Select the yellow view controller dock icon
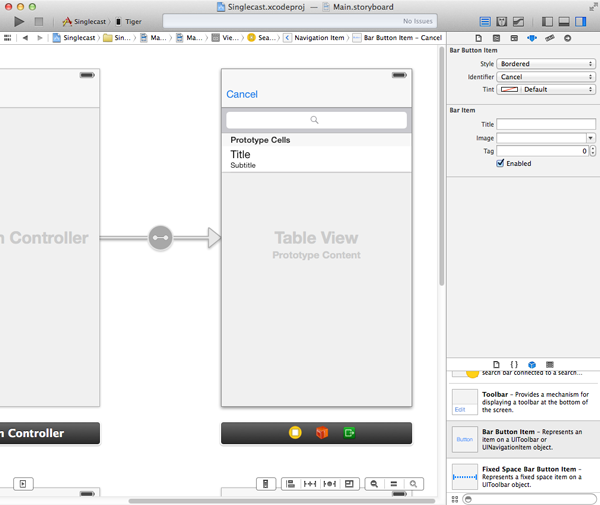Screen dimensions: 600x505 click(x=295, y=433)
